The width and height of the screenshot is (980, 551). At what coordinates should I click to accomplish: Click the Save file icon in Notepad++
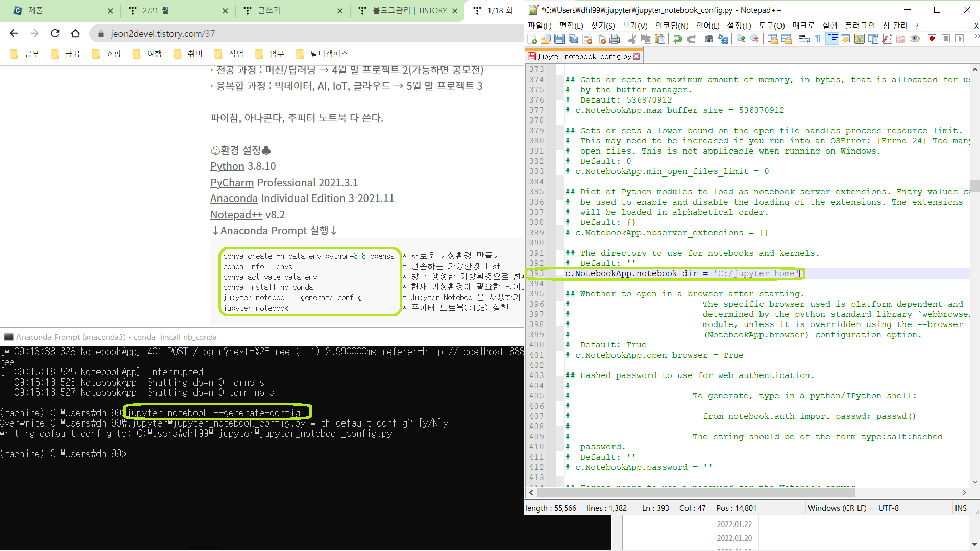[x=559, y=39]
